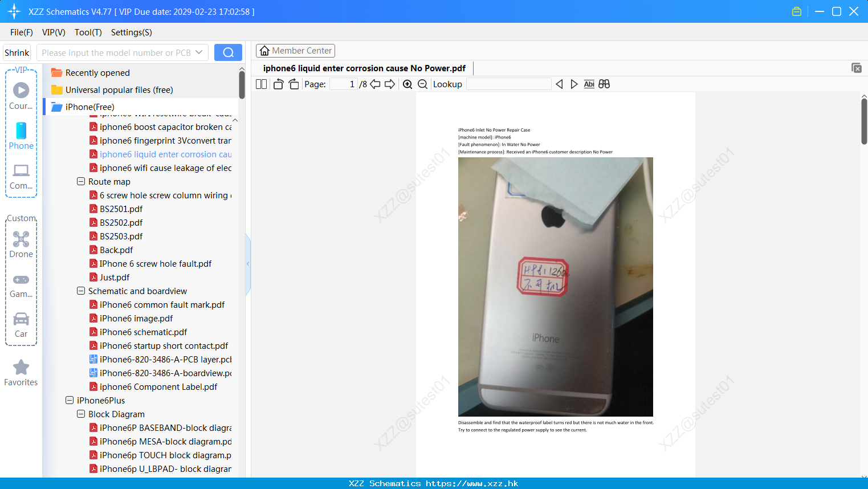Open the Tool(T) menu
This screenshot has height=489, width=868.
(88, 32)
